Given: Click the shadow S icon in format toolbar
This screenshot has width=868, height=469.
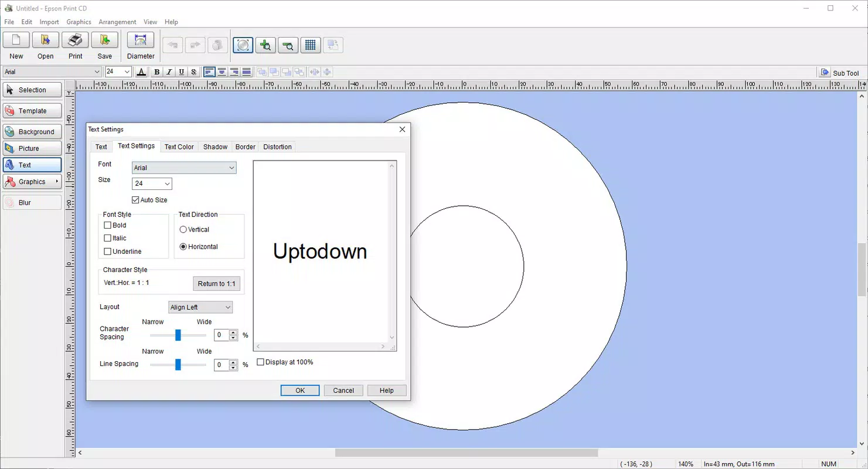Looking at the screenshot, I should [194, 72].
